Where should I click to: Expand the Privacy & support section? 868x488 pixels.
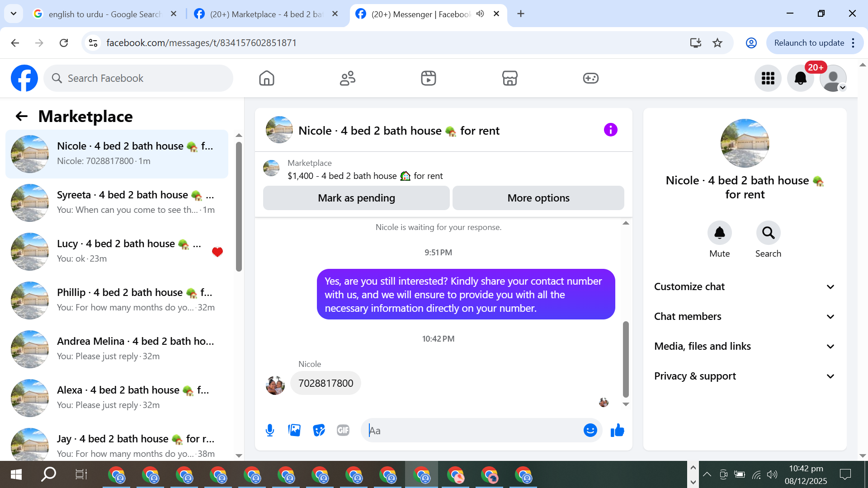click(x=745, y=376)
